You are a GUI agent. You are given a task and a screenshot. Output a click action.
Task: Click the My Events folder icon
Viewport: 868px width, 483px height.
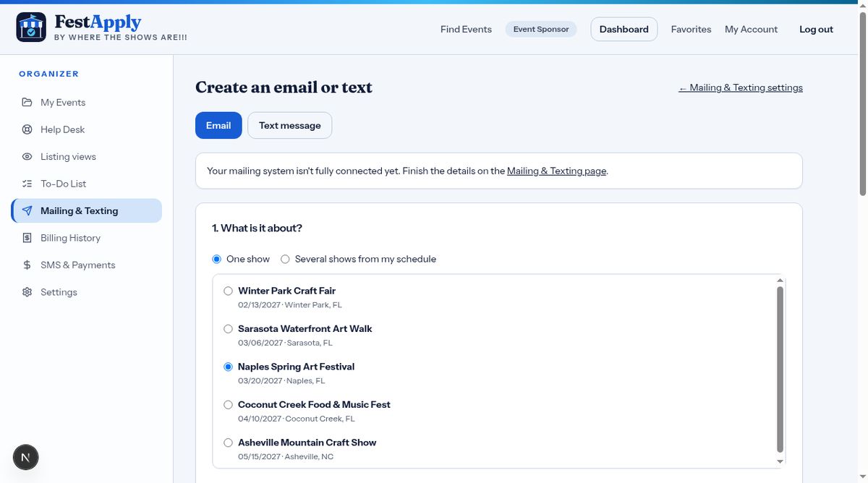pos(27,103)
